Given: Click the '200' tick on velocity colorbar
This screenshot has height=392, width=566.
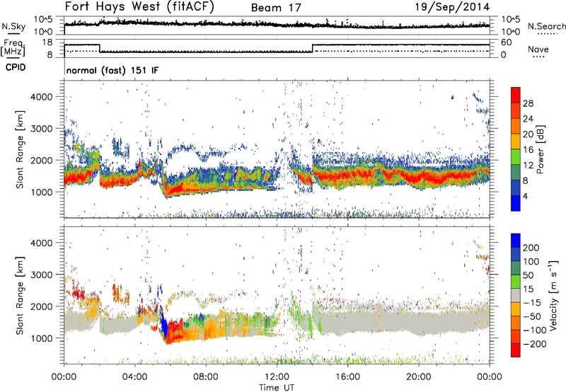Looking at the screenshot, I should pyautogui.click(x=531, y=248).
